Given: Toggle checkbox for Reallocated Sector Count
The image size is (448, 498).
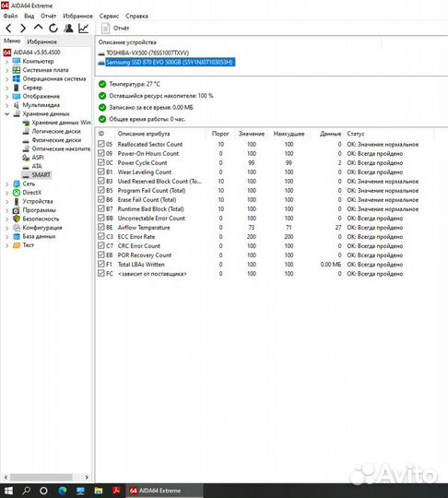Looking at the screenshot, I should [101, 144].
